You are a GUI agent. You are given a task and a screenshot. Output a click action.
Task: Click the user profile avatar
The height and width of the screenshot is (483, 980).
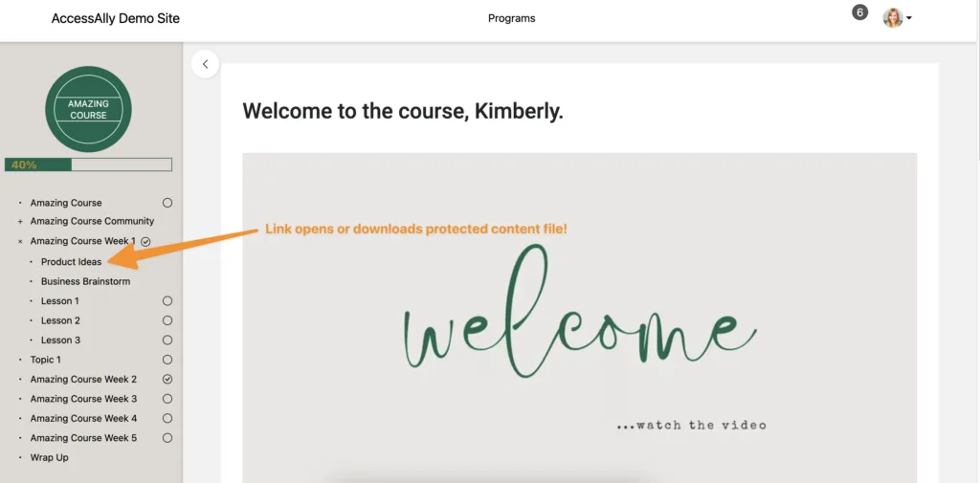tap(892, 18)
